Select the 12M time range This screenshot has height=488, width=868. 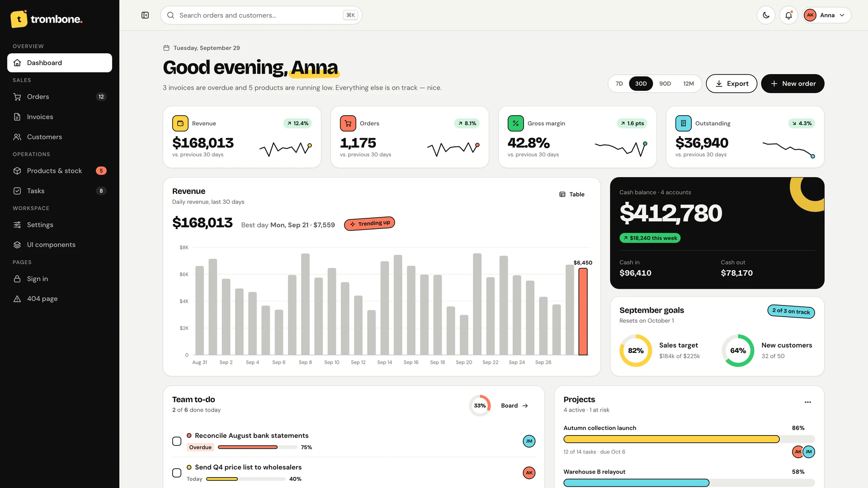coord(689,84)
